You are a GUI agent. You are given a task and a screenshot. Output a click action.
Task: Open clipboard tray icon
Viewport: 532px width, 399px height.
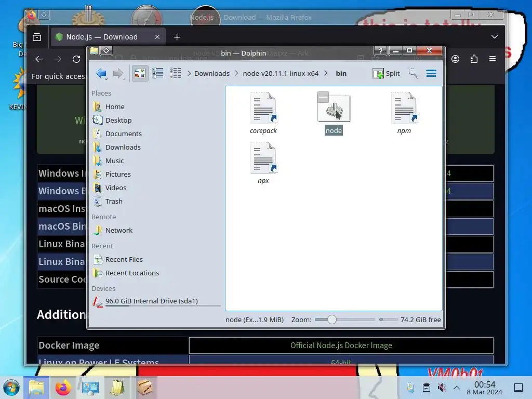coord(427,388)
